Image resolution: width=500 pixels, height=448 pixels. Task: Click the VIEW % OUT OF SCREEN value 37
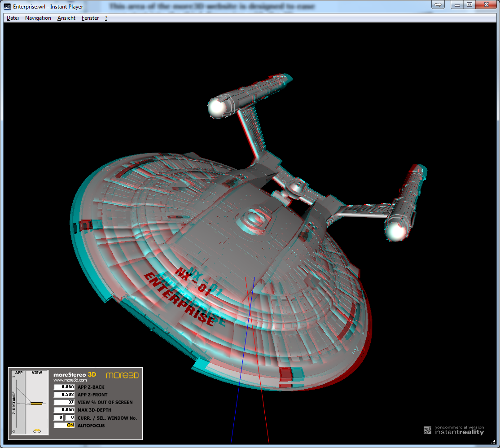(64, 402)
